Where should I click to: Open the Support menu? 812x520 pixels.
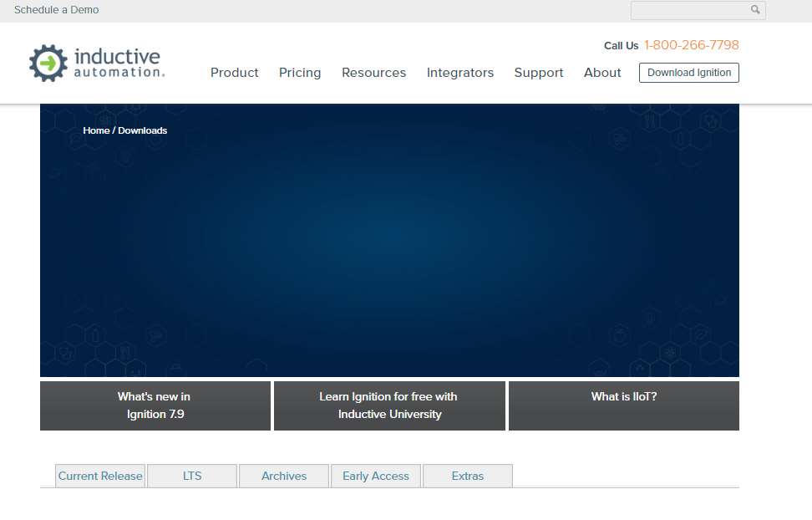[x=539, y=73]
